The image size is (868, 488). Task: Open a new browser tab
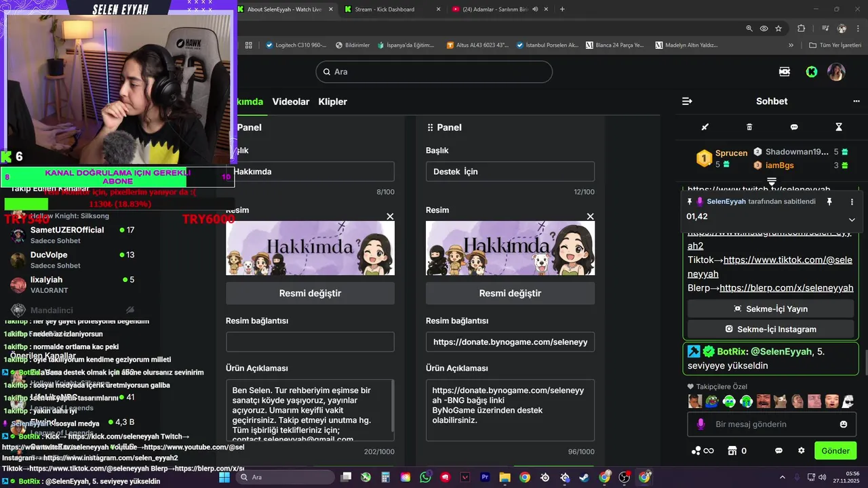[x=562, y=9]
